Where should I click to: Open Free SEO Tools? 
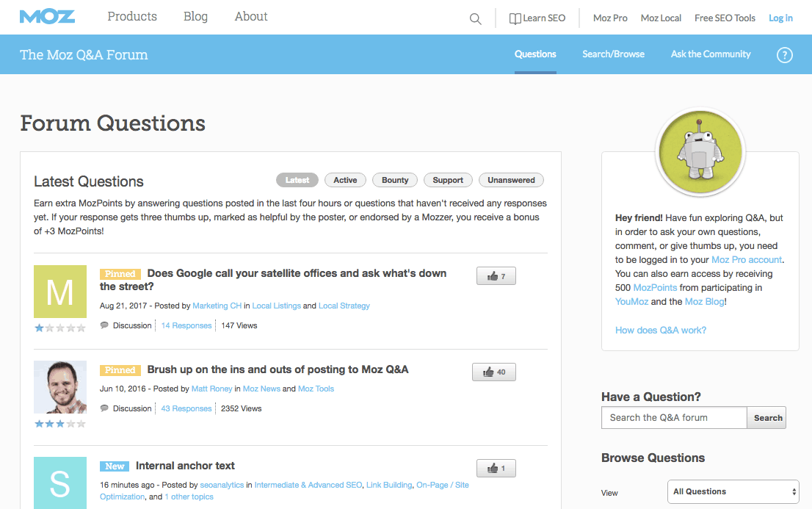tap(725, 18)
